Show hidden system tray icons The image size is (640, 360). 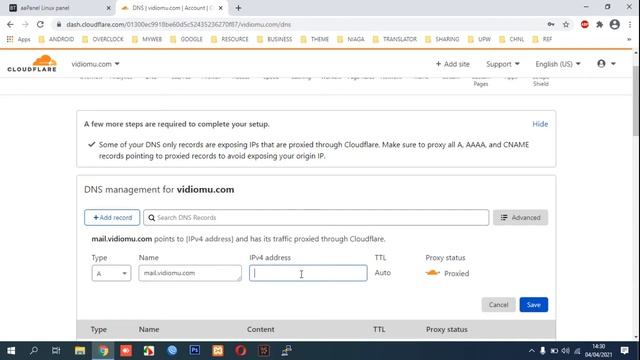(x=531, y=351)
